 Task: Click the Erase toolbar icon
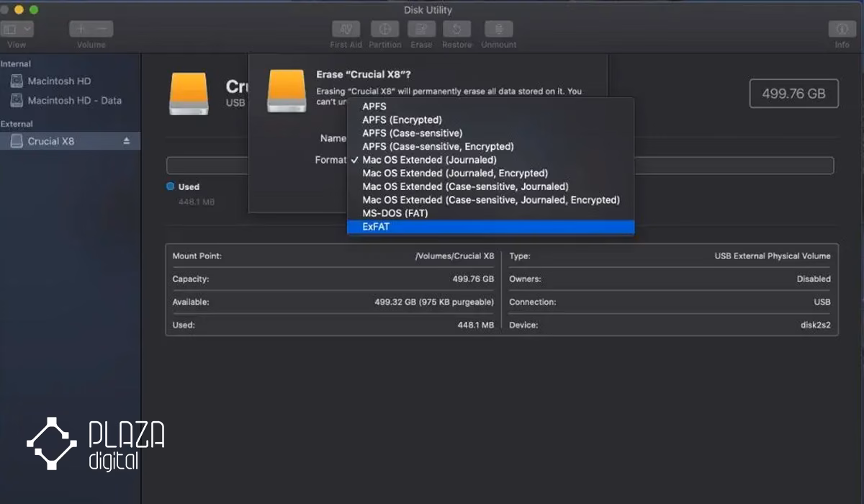[x=421, y=29]
